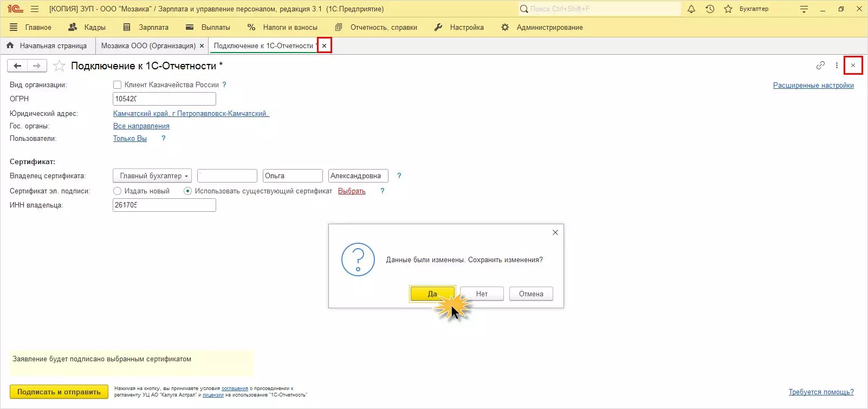868x409 pixels.
Task: Click Подписать и отправить button
Action: pyautogui.click(x=59, y=392)
